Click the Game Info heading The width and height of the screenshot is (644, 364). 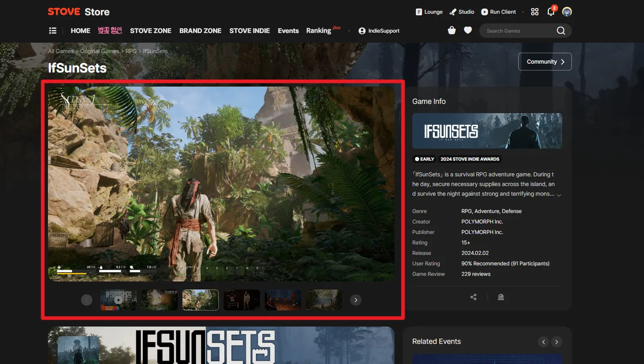[x=429, y=101]
